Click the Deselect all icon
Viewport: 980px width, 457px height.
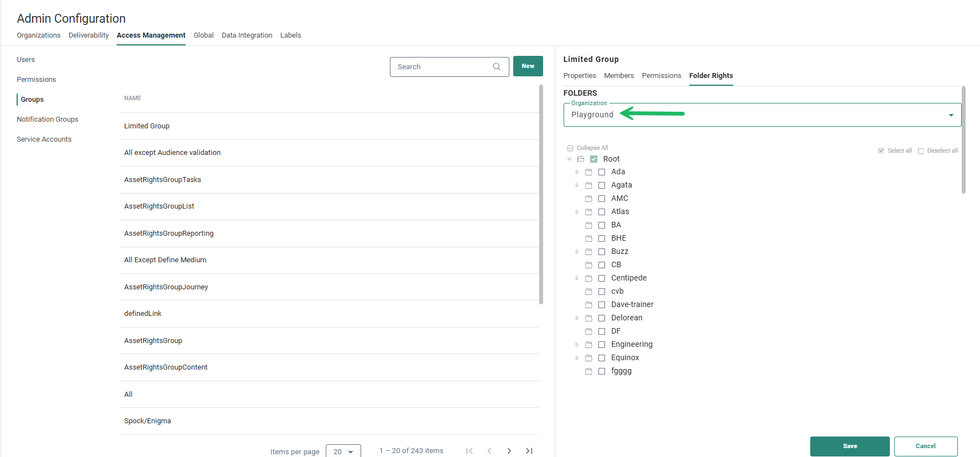pyautogui.click(x=921, y=151)
